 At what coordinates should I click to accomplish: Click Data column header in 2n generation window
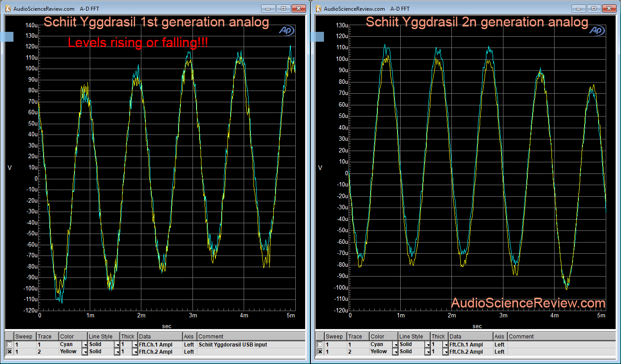tap(471, 337)
